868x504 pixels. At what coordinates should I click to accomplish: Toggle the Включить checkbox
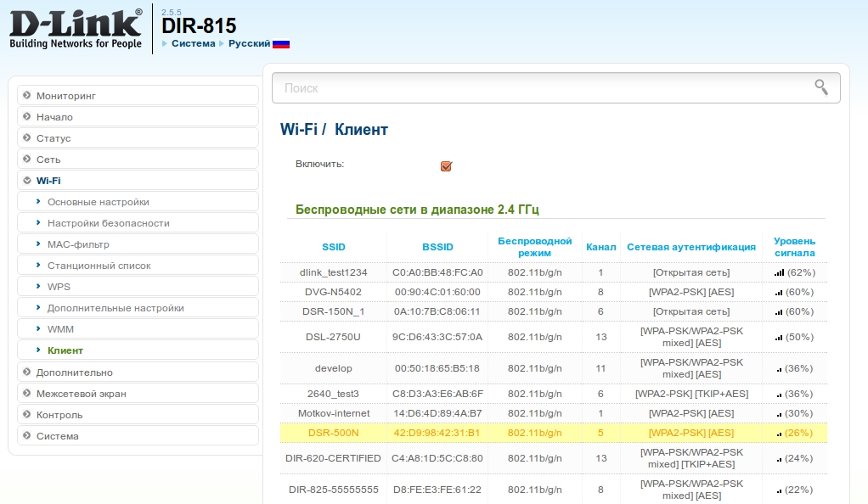pos(446,165)
